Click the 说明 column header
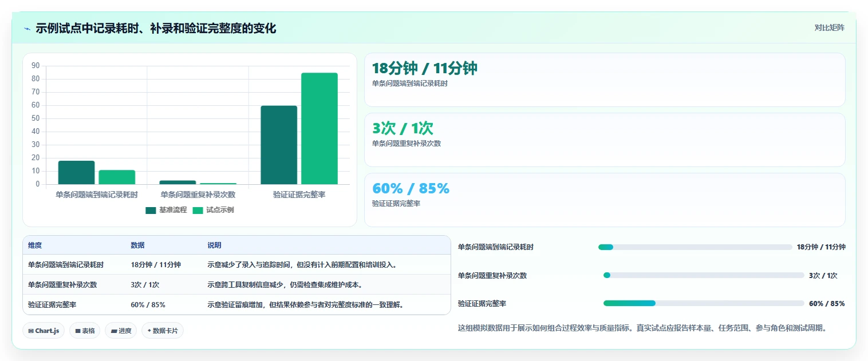The height and width of the screenshot is (361, 868). pos(214,245)
